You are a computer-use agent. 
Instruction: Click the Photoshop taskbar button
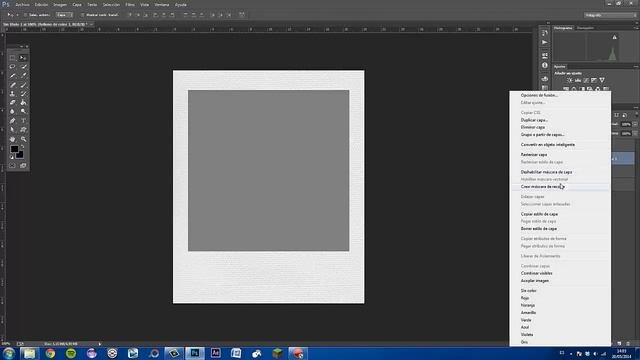[x=195, y=353]
